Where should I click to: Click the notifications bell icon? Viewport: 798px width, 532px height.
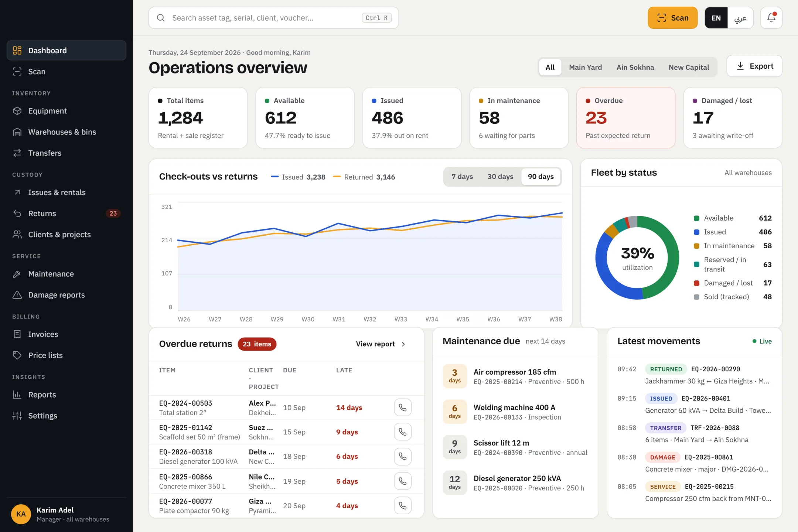pos(771,18)
